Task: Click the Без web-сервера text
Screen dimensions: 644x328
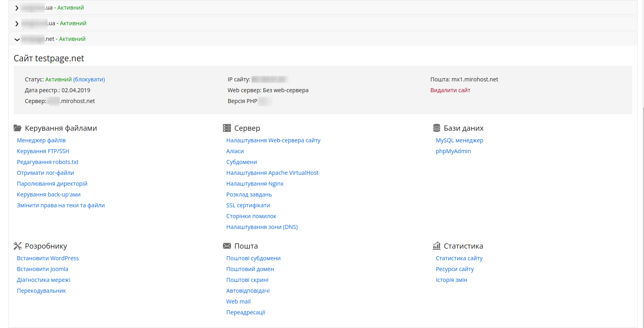Action: pyautogui.click(x=286, y=90)
